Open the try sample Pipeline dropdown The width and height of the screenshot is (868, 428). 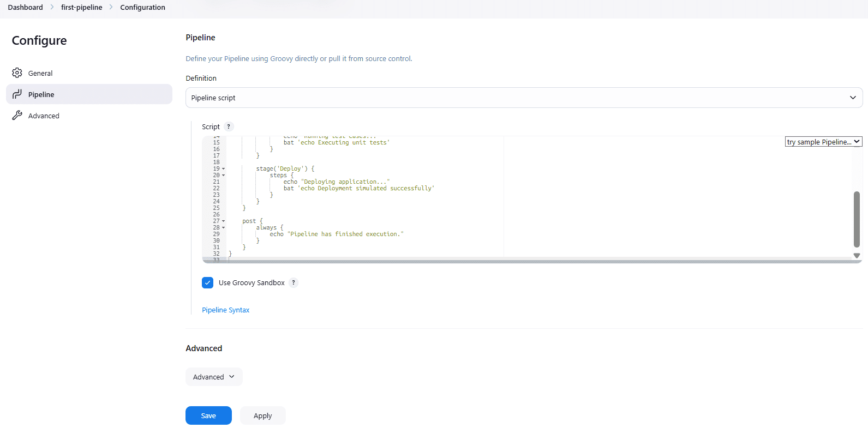click(x=823, y=142)
